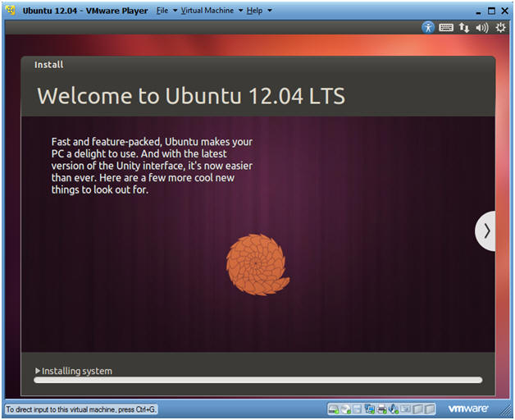
Task: Open the keyboard layout indicator
Action: (446, 28)
